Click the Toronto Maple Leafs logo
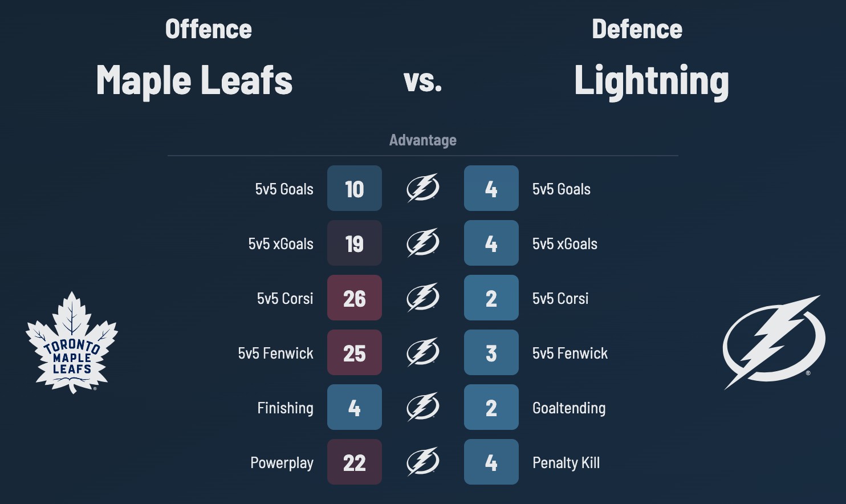Screen dimensions: 846x504 click(72, 343)
